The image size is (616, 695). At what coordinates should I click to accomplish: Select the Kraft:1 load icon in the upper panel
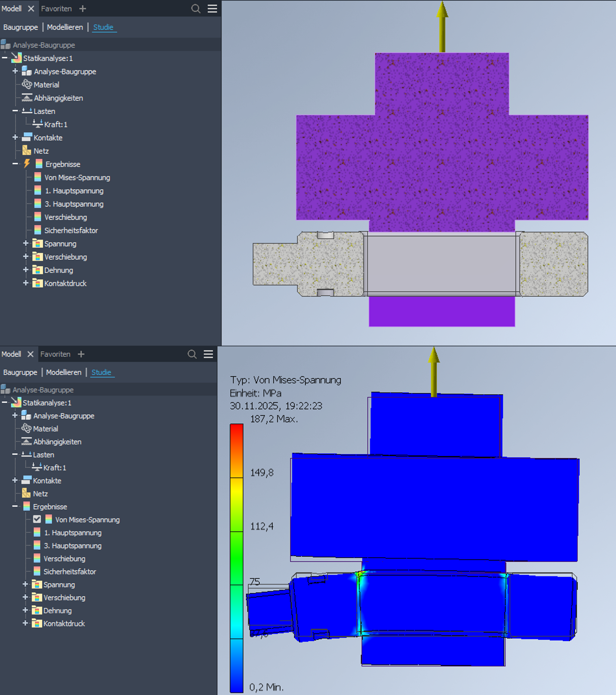[x=37, y=124]
